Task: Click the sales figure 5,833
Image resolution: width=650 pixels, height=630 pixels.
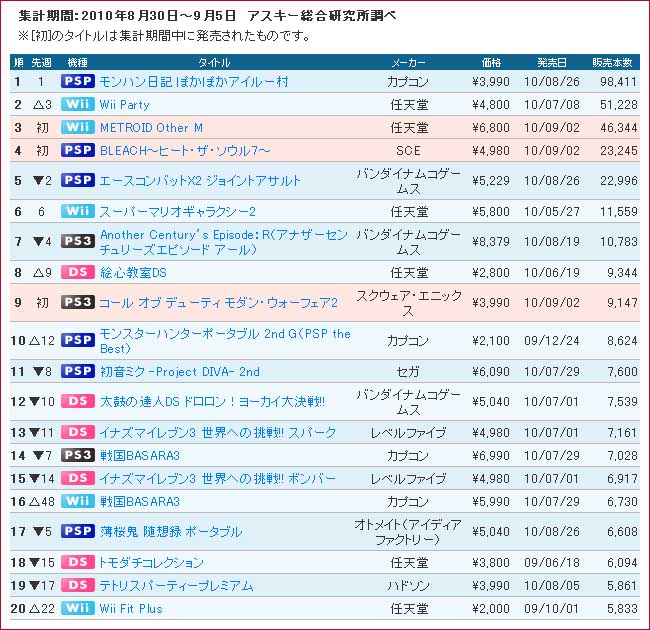Action: pos(622,609)
